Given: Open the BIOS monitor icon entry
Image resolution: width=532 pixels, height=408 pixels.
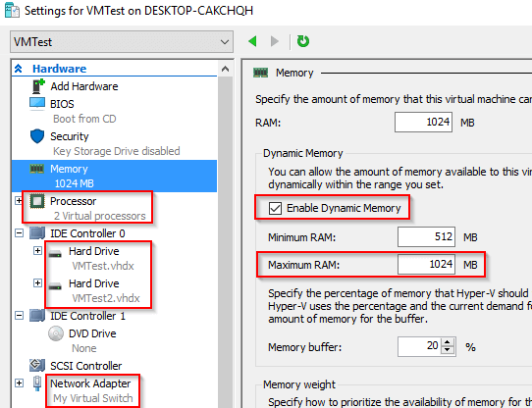Looking at the screenshot, I should [x=37, y=104].
